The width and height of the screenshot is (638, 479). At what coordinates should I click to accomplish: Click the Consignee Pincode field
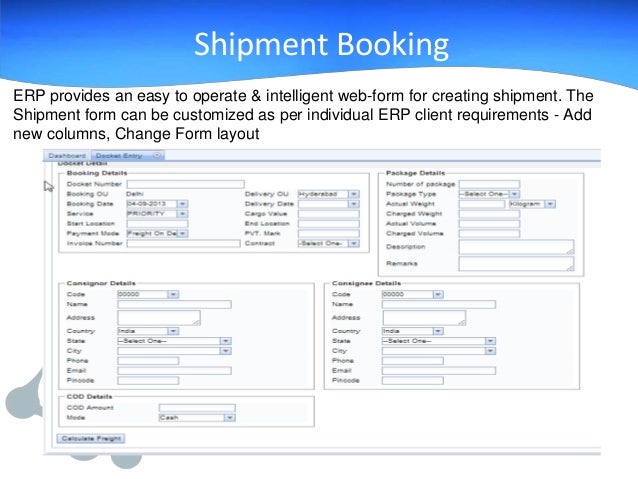click(413, 381)
